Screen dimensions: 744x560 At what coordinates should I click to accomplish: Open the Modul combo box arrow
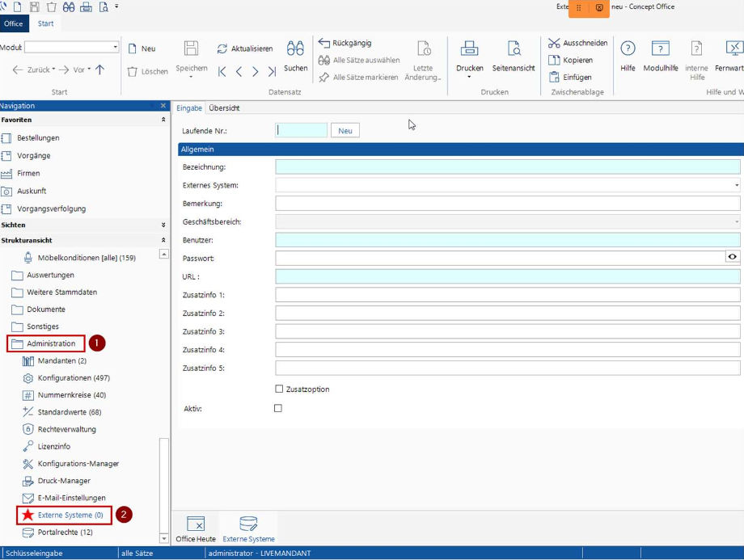pyautogui.click(x=115, y=47)
